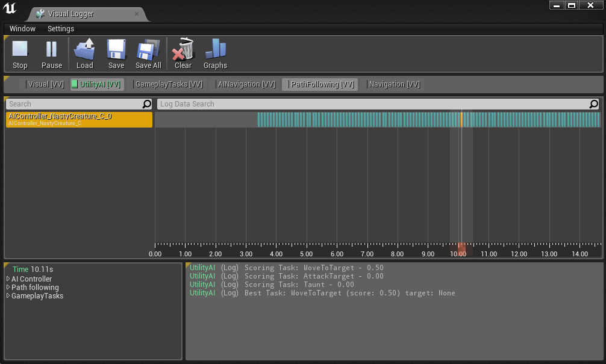Expand the AI Controller tree node
This screenshot has width=606, height=364.
pyautogui.click(x=8, y=279)
